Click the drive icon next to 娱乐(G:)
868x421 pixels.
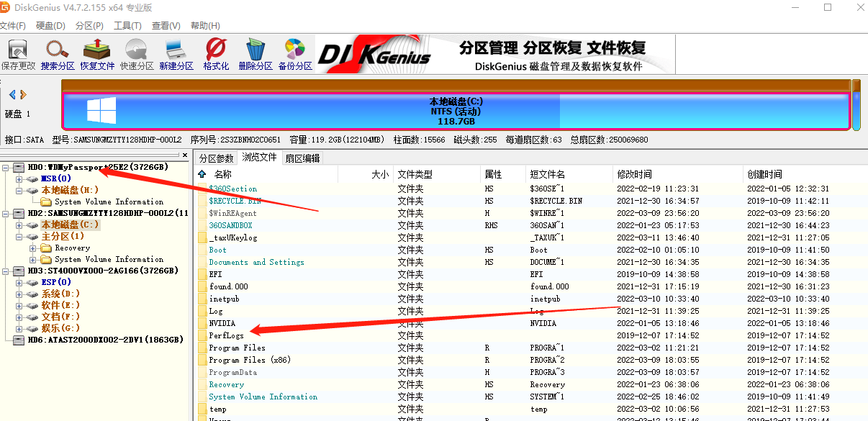[x=33, y=328]
